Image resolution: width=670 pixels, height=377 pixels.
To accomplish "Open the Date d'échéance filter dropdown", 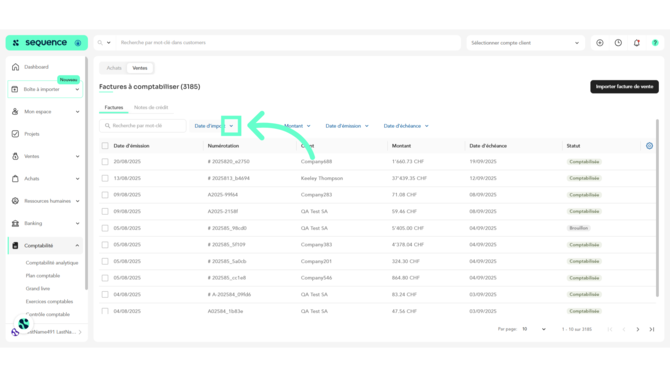I will [406, 126].
